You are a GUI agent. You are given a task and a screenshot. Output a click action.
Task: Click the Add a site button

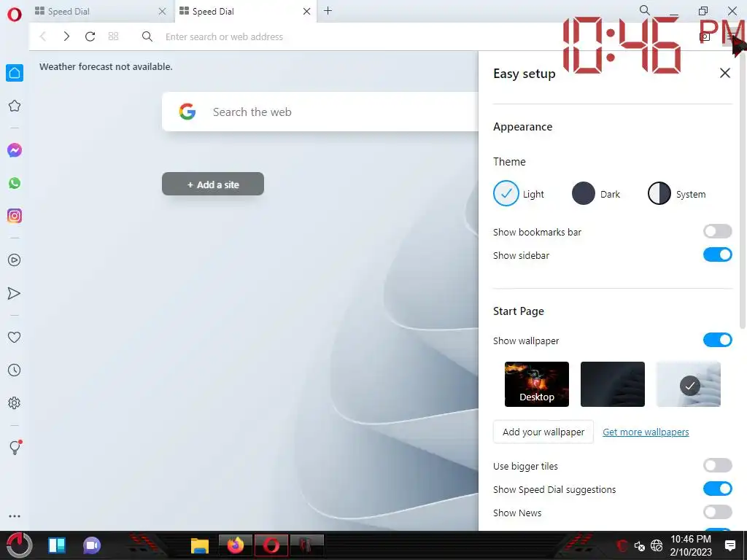(x=213, y=184)
